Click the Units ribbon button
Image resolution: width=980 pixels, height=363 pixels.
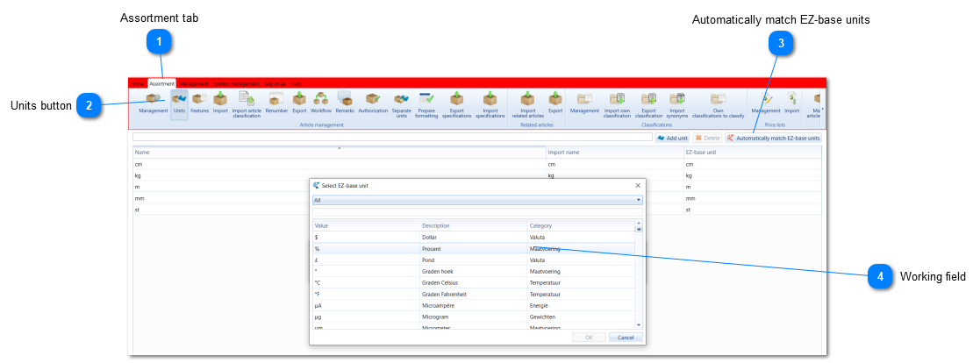click(x=179, y=103)
